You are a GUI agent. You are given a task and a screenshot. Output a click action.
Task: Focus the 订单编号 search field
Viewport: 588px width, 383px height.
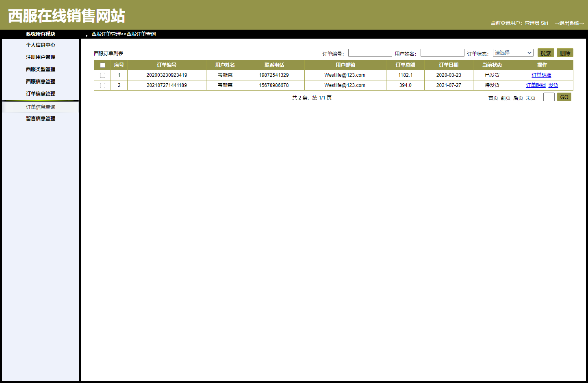coord(370,53)
